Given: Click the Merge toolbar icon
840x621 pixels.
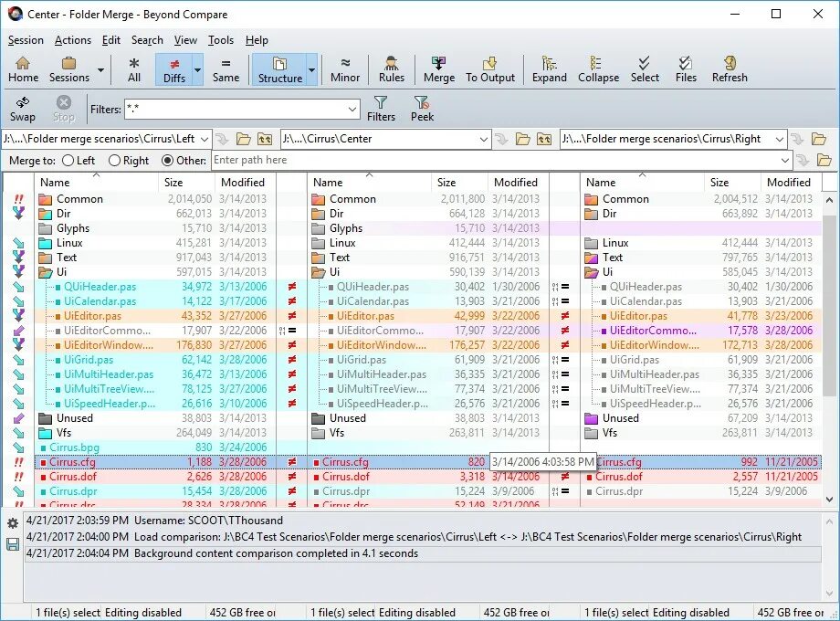Looking at the screenshot, I should point(439,69).
